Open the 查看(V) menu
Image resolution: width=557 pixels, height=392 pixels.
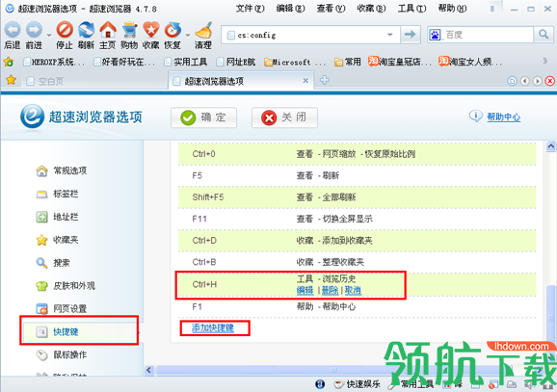pos(331,9)
